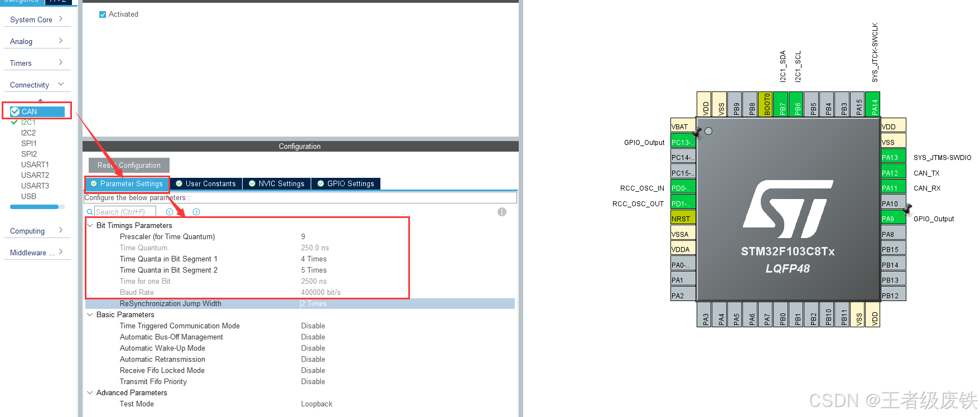
Task: Click Transmit Fifo Priority Disable value
Action: (x=313, y=381)
